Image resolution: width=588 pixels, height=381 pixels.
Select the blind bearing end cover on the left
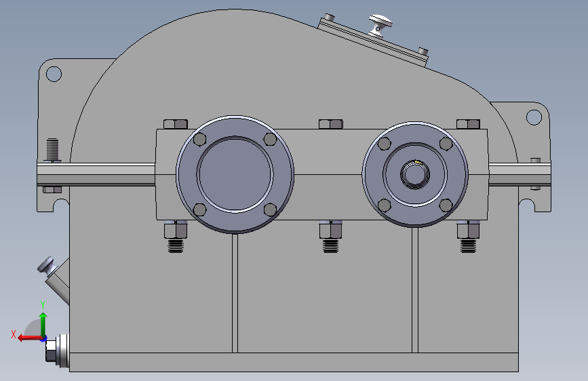pos(235,174)
